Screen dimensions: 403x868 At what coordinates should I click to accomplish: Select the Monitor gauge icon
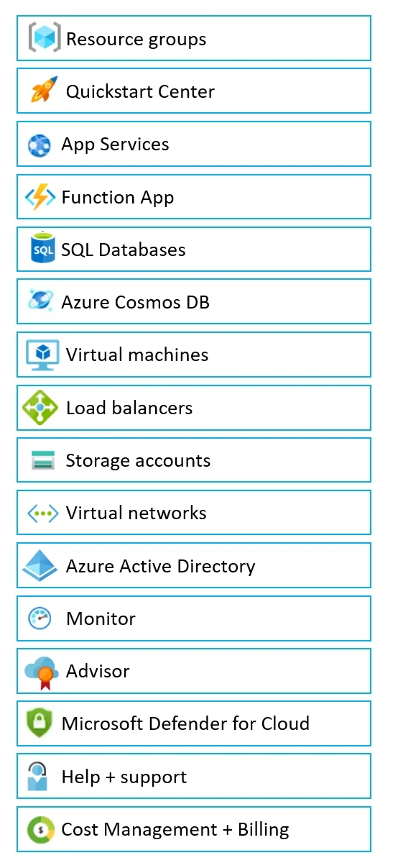pyautogui.click(x=40, y=618)
